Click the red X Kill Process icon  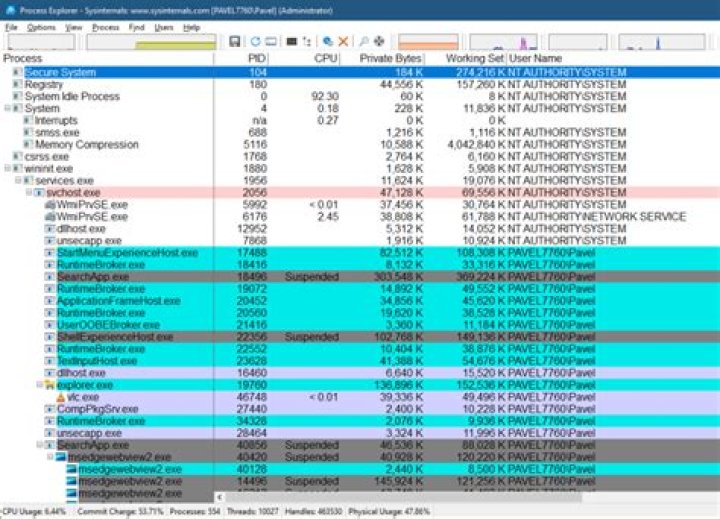pos(343,41)
